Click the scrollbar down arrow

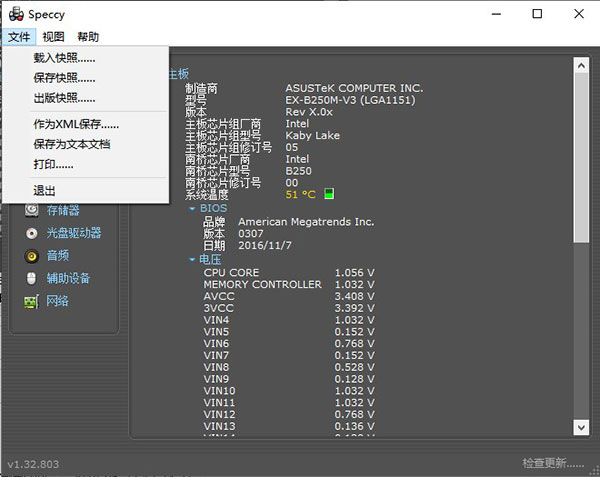point(581,427)
